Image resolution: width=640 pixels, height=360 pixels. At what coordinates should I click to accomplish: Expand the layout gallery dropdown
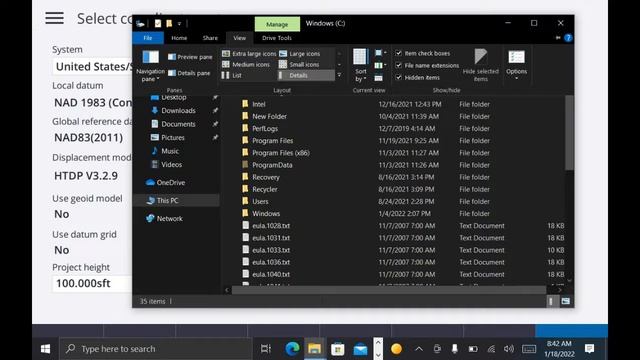click(339, 75)
